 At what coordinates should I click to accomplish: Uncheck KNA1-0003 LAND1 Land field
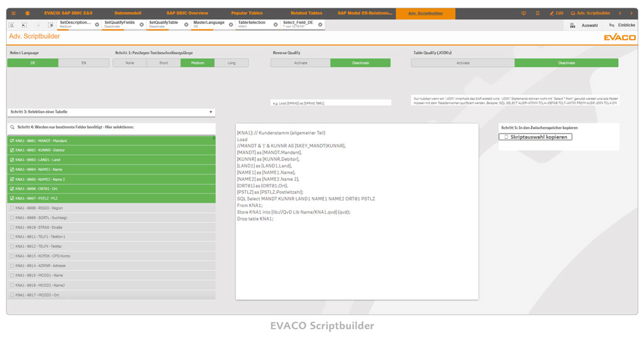point(111,159)
